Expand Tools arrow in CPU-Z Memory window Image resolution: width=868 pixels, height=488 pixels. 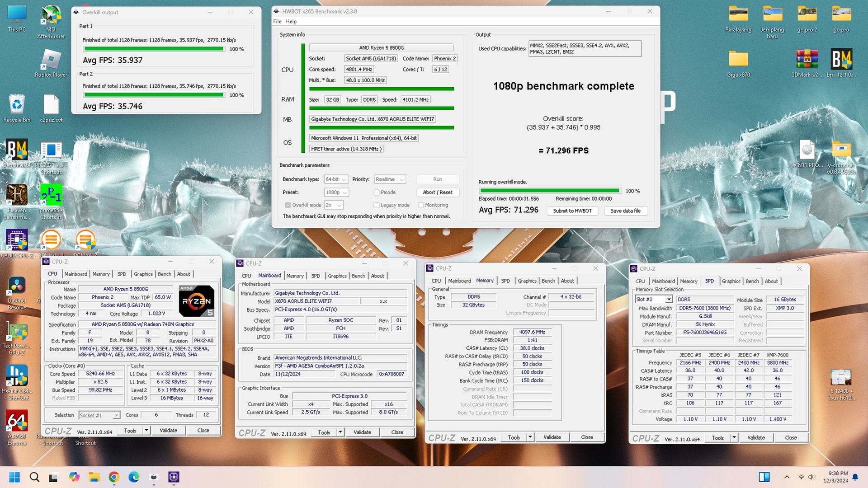[x=530, y=437]
